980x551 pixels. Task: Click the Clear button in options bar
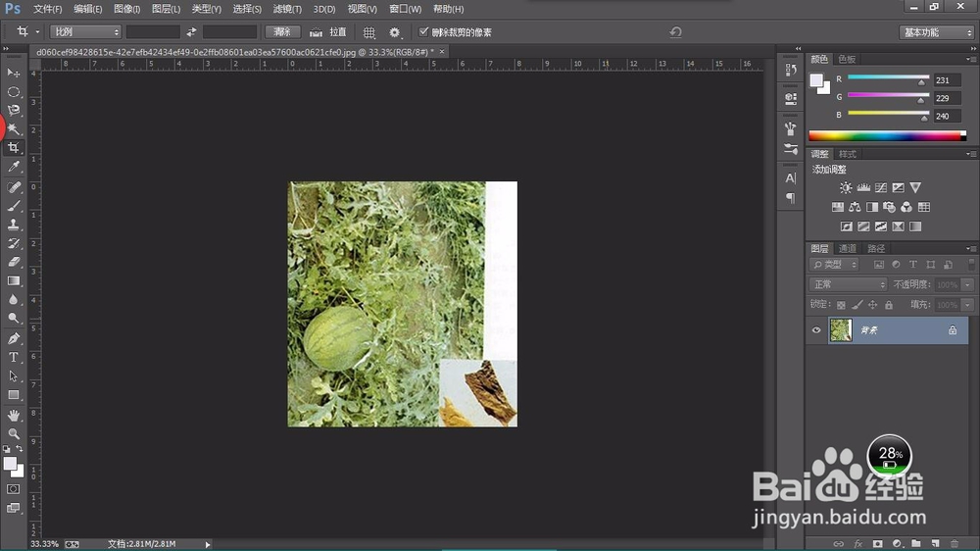point(282,31)
